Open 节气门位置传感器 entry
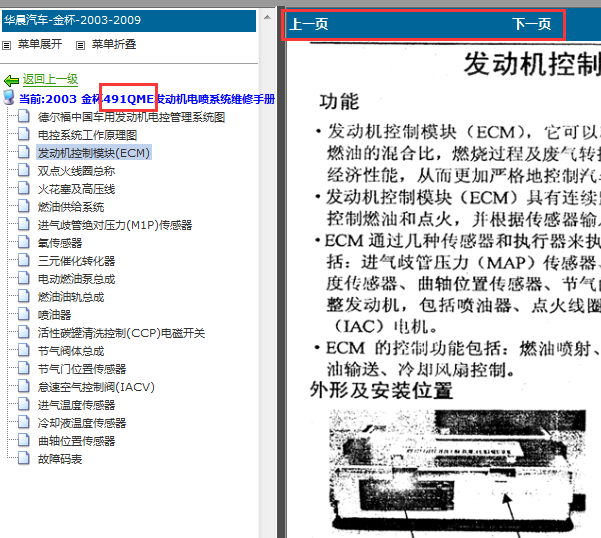 (x=82, y=369)
